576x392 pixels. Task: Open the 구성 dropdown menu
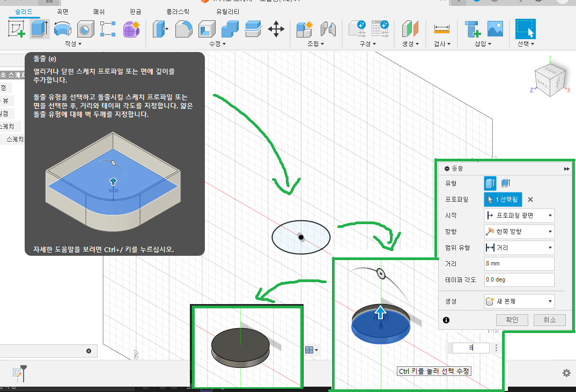click(368, 44)
